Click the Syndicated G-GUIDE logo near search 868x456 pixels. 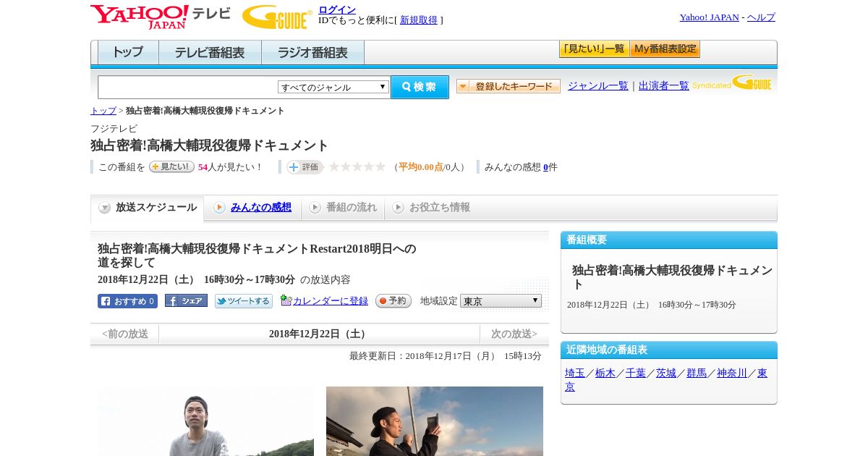click(x=731, y=83)
